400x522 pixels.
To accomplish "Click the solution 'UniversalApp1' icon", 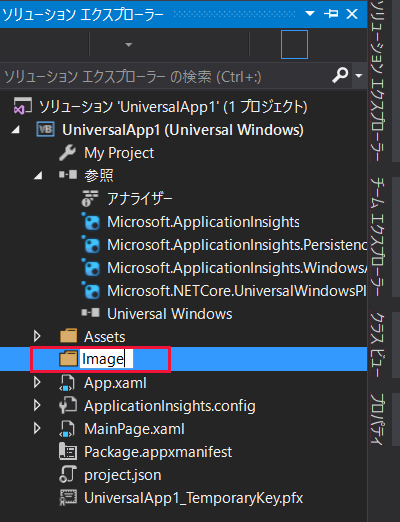I will click(22, 106).
